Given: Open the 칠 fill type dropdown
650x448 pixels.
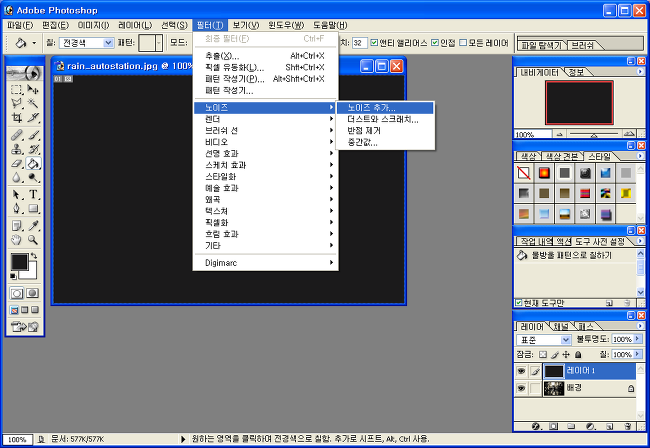Looking at the screenshot, I should 109,43.
